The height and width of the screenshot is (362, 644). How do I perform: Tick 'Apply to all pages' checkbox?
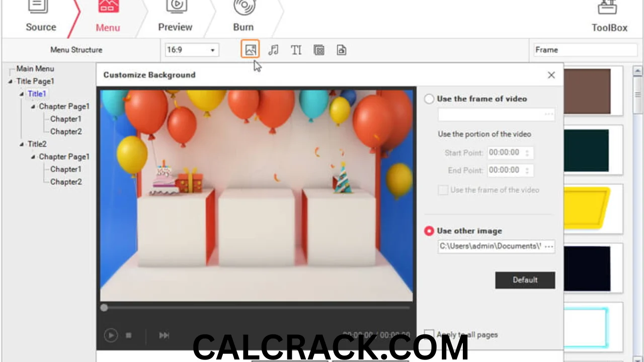(429, 334)
